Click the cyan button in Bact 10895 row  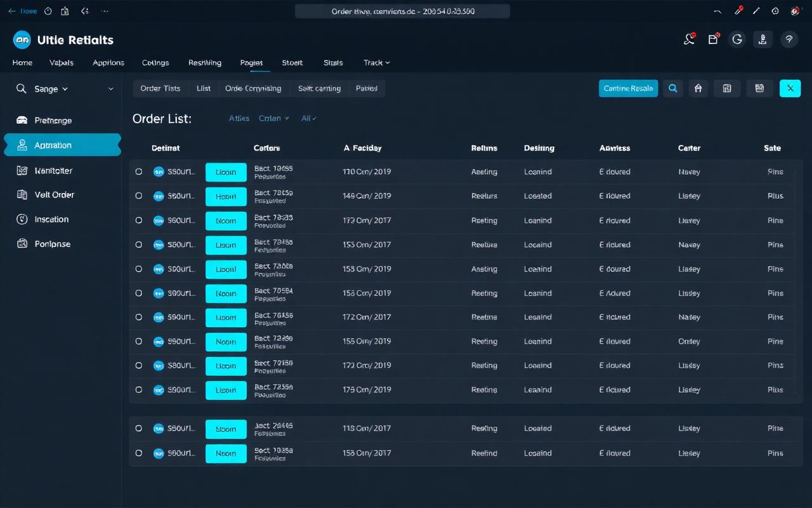226,172
